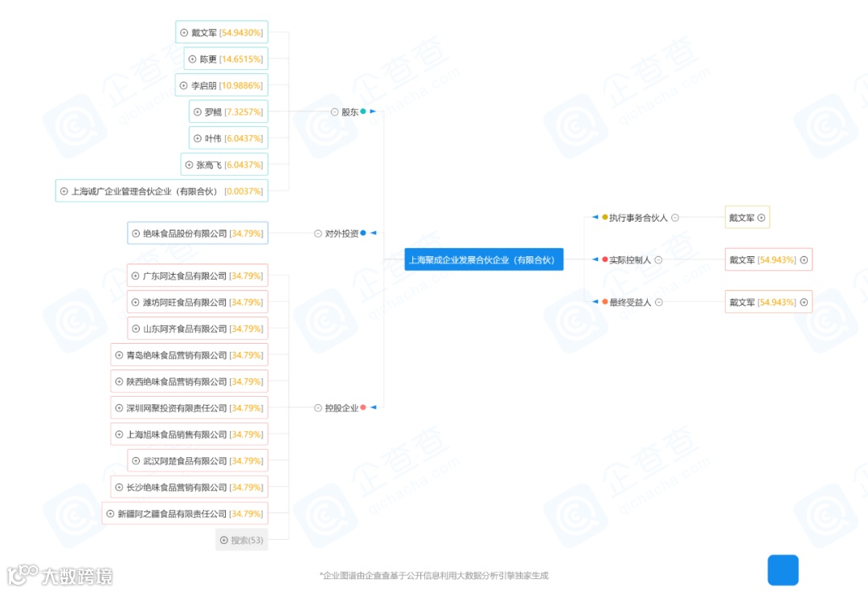
Task: Collapse the 控股企业 branch minus icon
Action: click(x=317, y=408)
